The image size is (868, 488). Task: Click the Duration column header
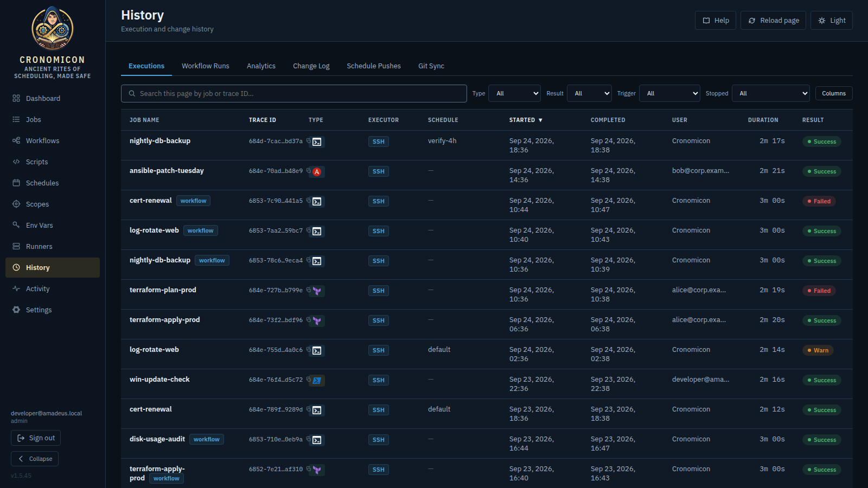763,120
